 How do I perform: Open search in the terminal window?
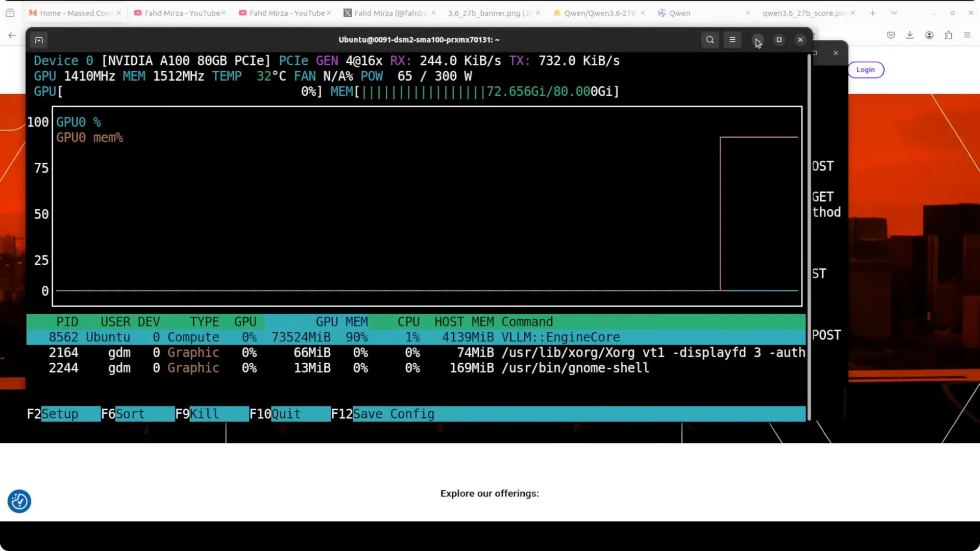(710, 40)
